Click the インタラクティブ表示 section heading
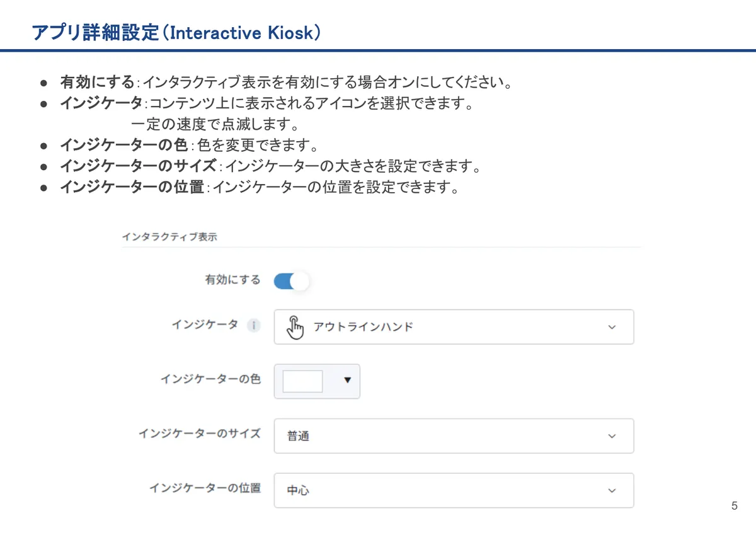The image size is (756, 535). point(169,237)
